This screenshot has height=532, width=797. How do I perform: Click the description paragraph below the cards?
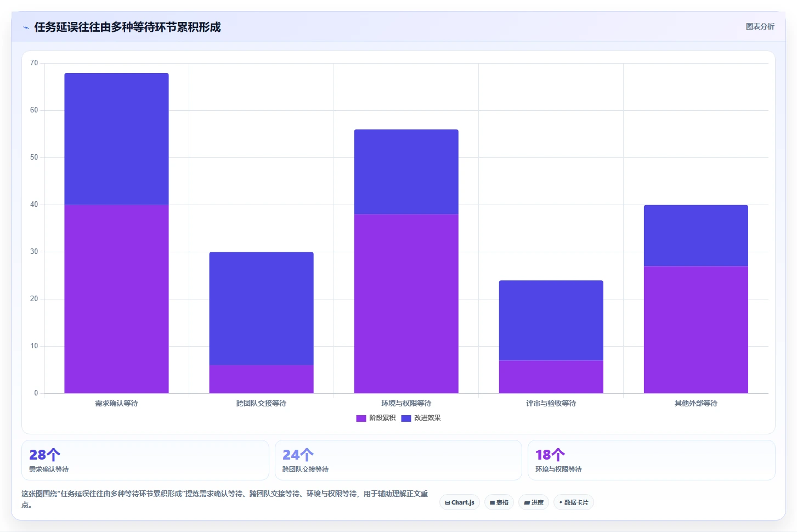pyautogui.click(x=225, y=499)
